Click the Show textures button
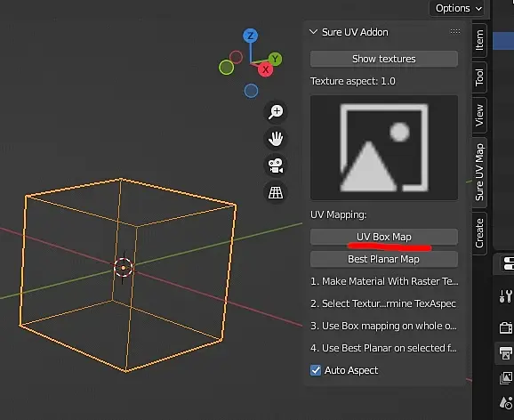 [384, 59]
